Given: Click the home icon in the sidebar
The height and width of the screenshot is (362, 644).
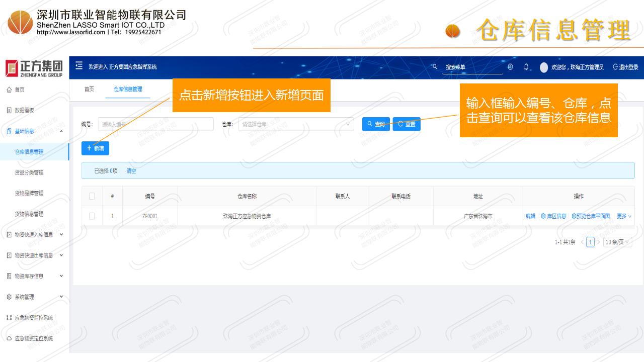Looking at the screenshot, I should [x=9, y=89].
